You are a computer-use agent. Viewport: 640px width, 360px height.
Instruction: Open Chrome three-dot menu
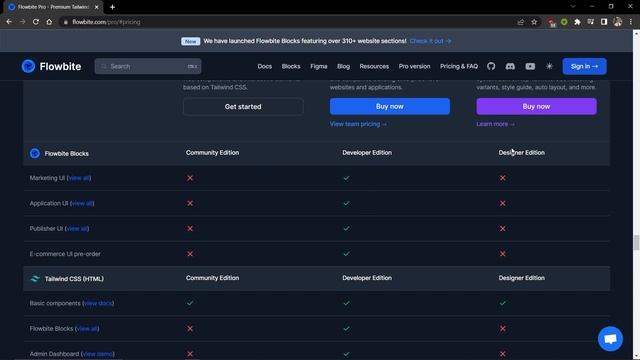631,22
